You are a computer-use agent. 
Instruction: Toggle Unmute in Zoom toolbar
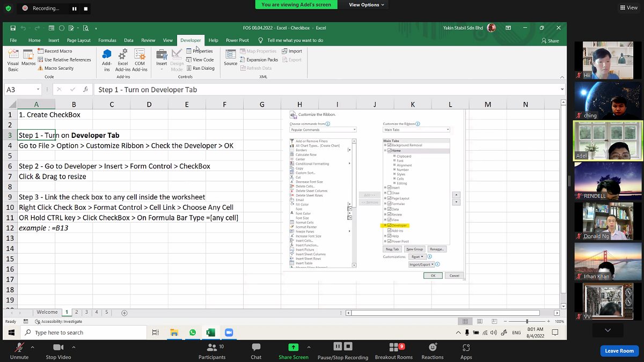point(19,351)
